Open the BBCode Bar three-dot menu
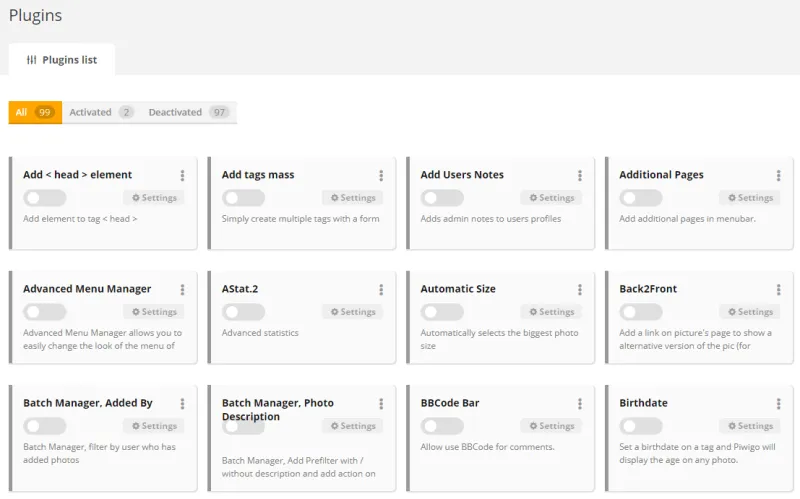This screenshot has height=499, width=800. 580,403
